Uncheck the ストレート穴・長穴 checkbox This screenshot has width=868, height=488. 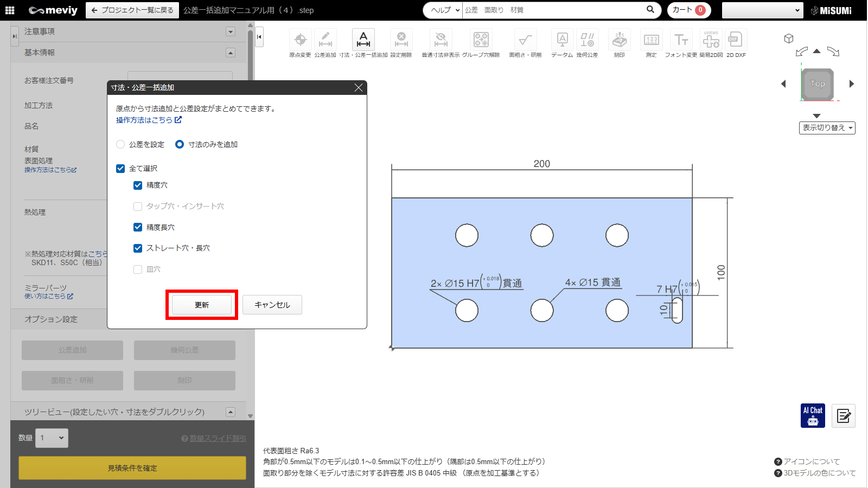pyautogui.click(x=138, y=248)
